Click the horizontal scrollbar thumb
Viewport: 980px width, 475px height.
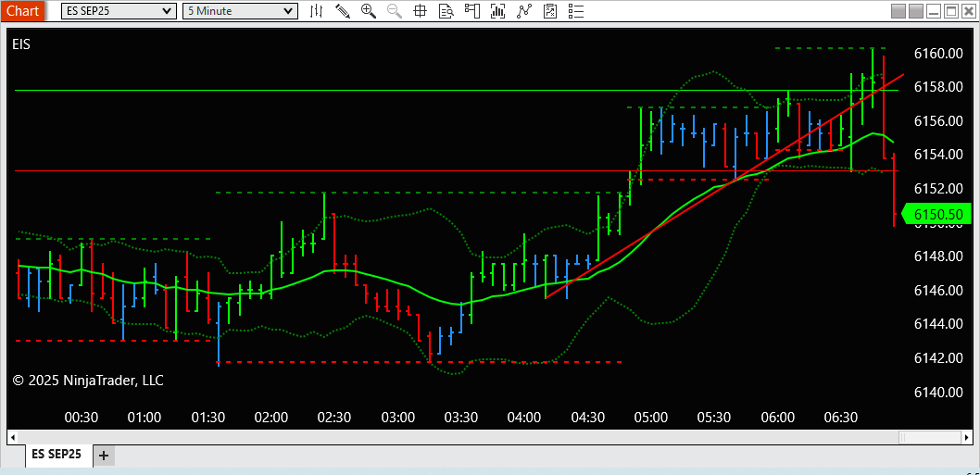930,436
